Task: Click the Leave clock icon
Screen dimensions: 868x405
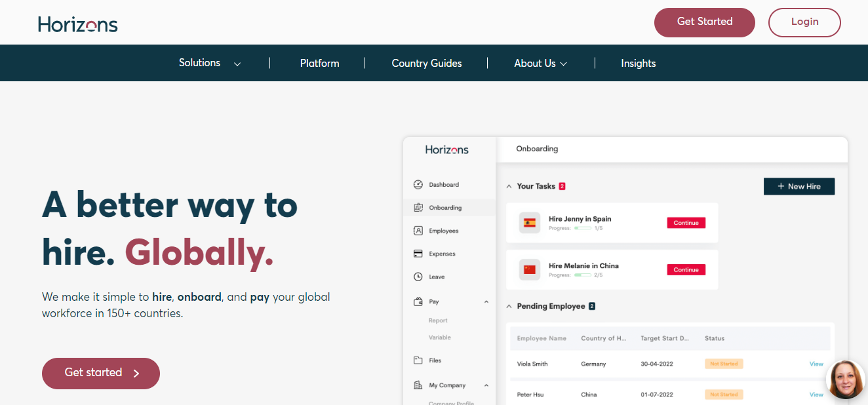Action: pos(418,277)
